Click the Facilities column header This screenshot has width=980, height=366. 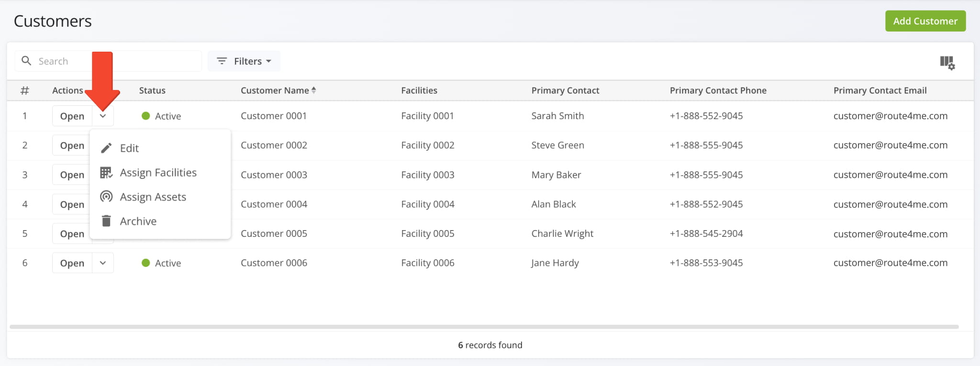tap(419, 90)
